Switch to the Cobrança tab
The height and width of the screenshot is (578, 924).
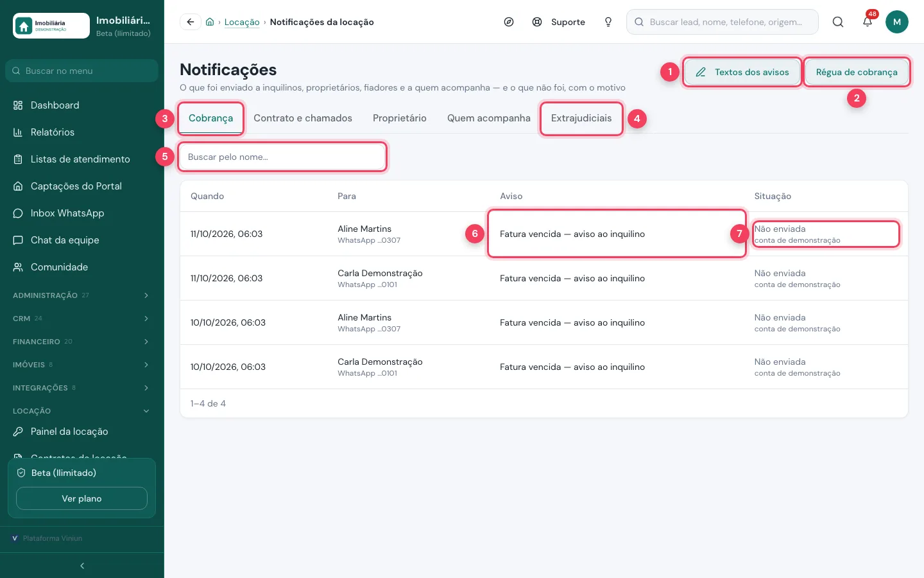210,118
